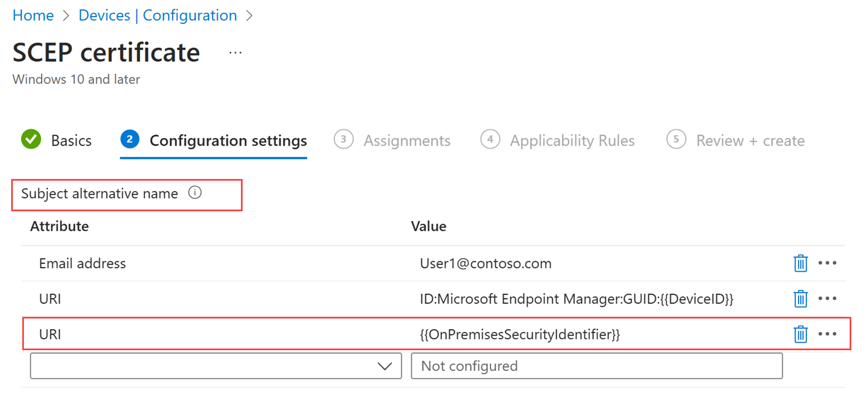The height and width of the screenshot is (403, 868).
Task: Open Devices | Configuration breadcrumb link
Action: [x=157, y=15]
